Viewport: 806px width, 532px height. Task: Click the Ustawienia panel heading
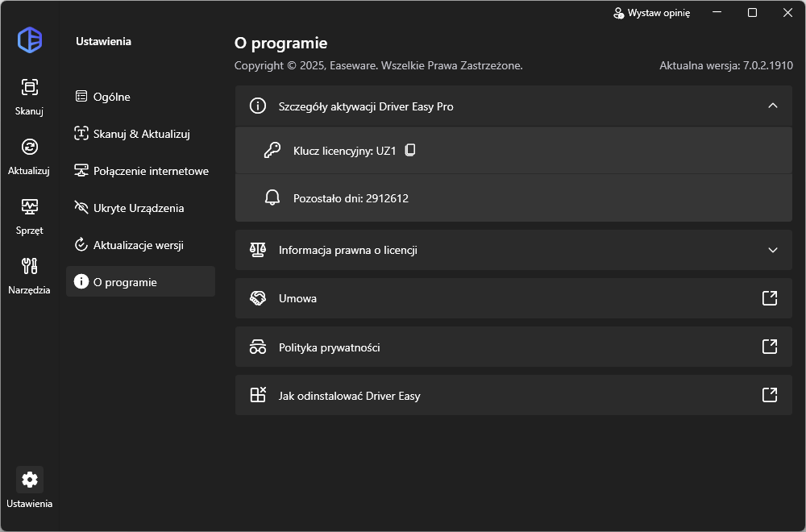pos(103,41)
